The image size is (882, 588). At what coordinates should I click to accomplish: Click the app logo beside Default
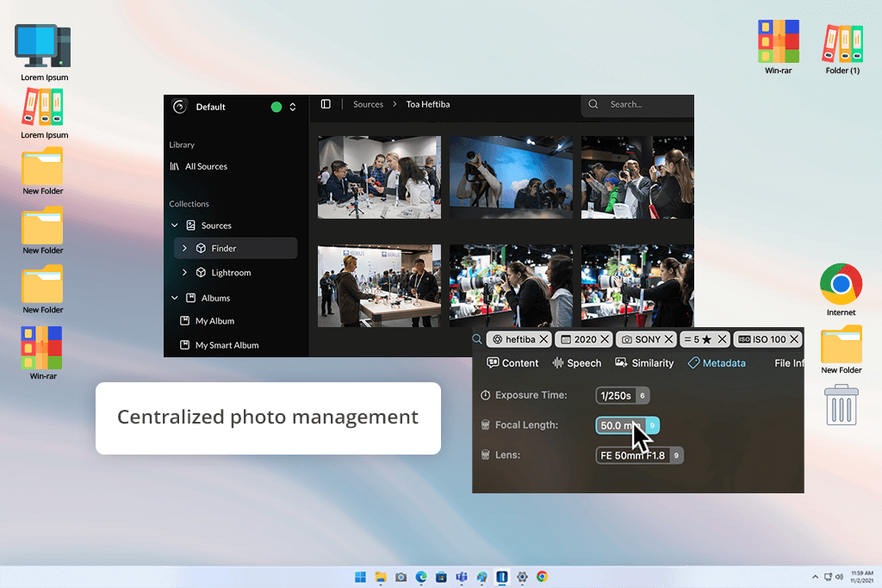tap(179, 106)
